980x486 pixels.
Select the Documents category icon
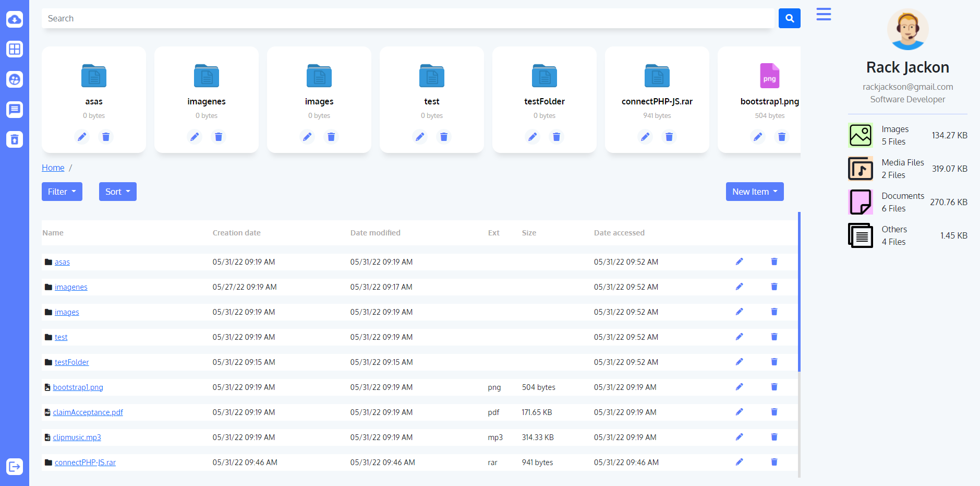[861, 202]
